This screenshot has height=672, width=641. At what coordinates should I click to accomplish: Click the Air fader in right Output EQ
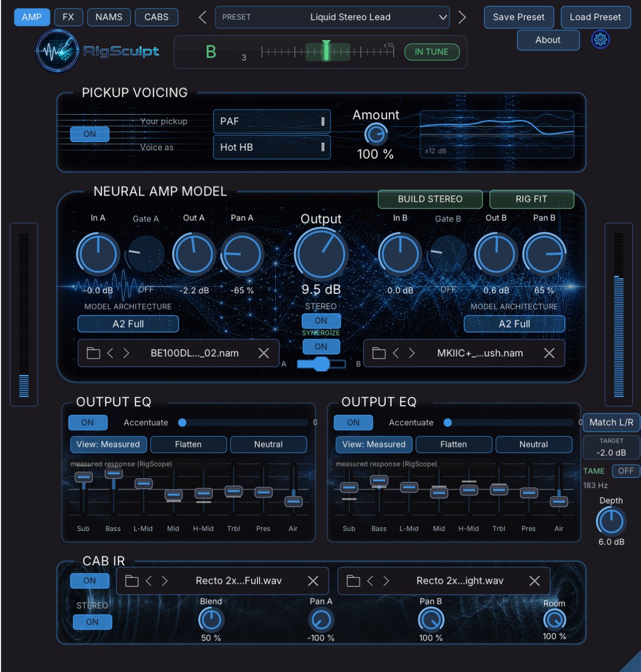(559, 501)
